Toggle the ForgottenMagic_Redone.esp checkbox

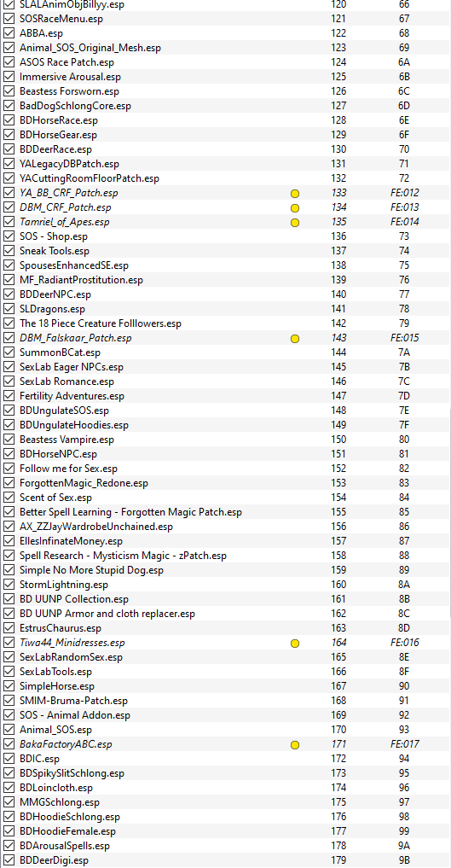pos(9,483)
